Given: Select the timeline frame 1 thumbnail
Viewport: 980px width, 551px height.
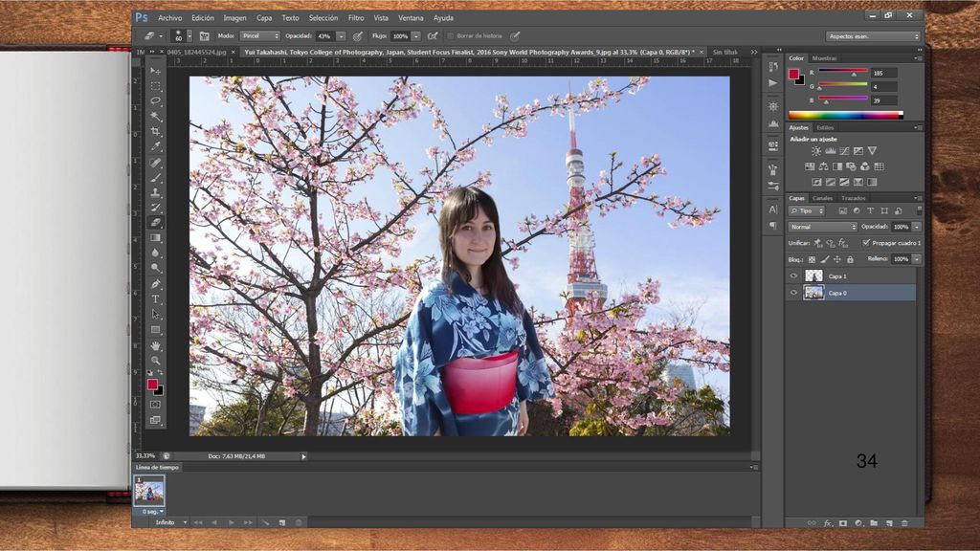Looking at the screenshot, I should tap(149, 491).
